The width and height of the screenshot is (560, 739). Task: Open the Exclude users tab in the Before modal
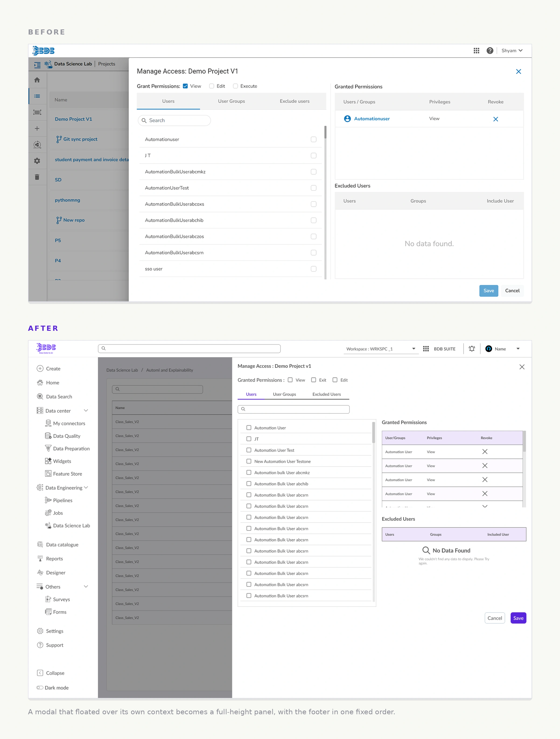(x=294, y=101)
